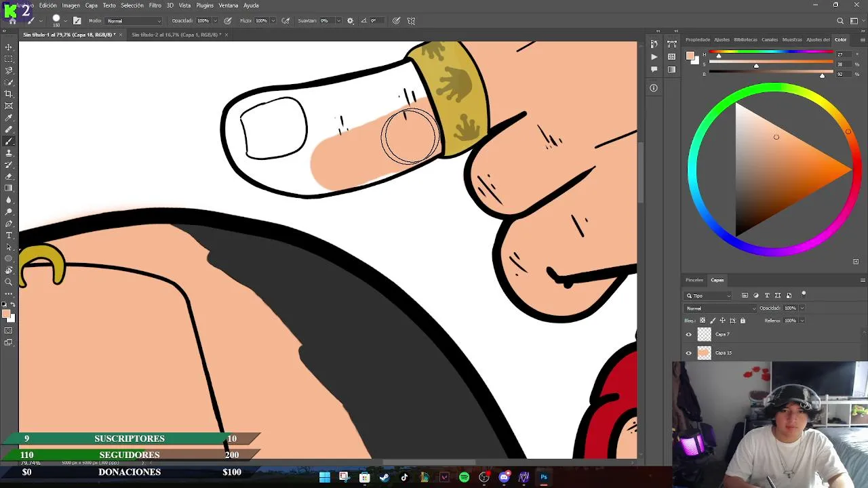Hide the Capa 7 layer
The height and width of the screenshot is (488, 868).
tap(689, 335)
